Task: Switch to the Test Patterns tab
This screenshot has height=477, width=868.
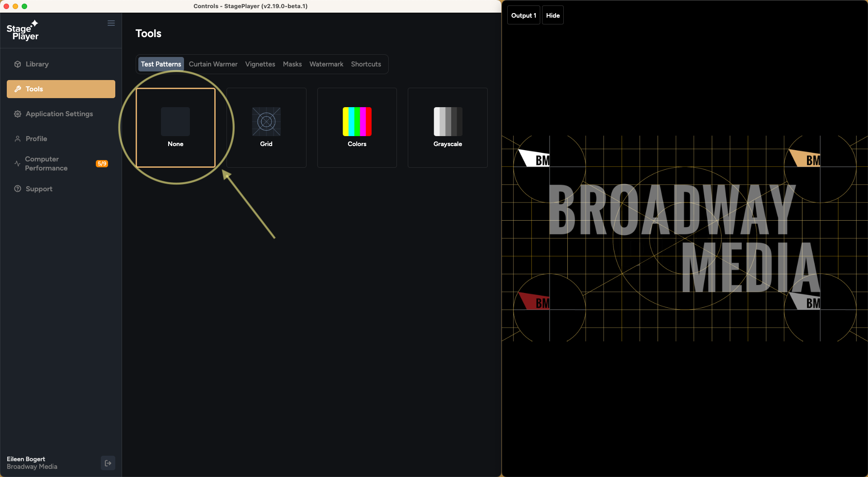Action: [161, 64]
